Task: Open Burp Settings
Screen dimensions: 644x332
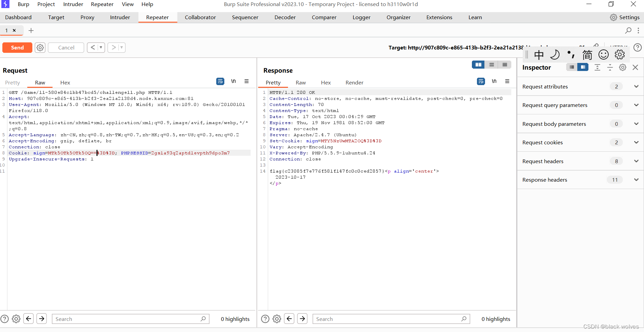Action: coord(625,17)
